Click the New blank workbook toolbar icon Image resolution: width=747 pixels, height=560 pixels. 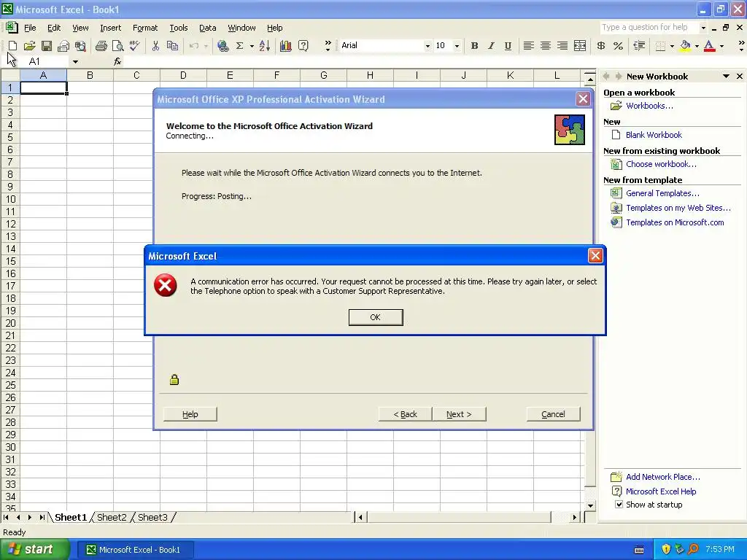click(13, 46)
